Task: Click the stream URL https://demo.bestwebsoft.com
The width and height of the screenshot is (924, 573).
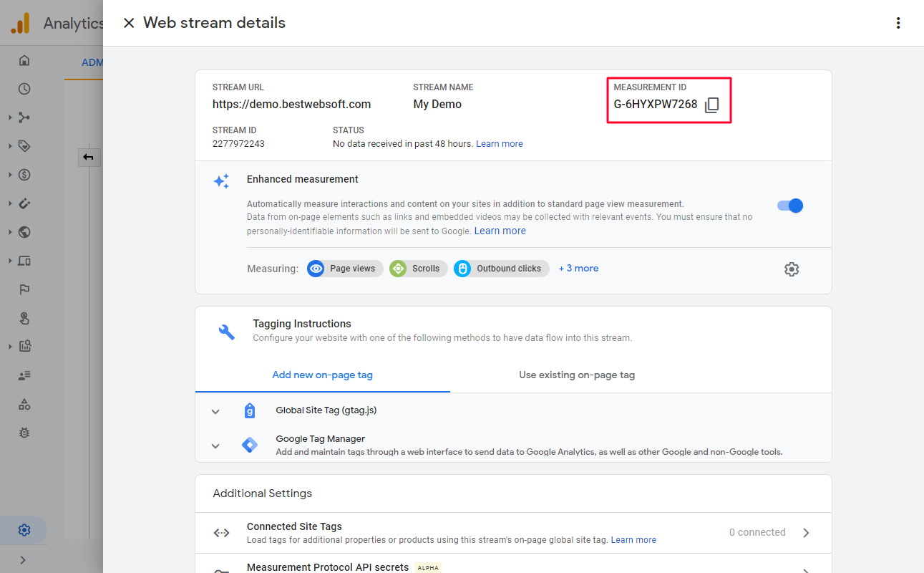Action: click(291, 105)
